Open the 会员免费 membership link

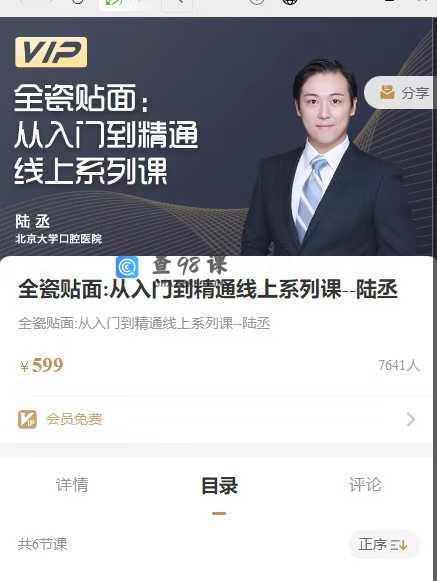(x=74, y=419)
